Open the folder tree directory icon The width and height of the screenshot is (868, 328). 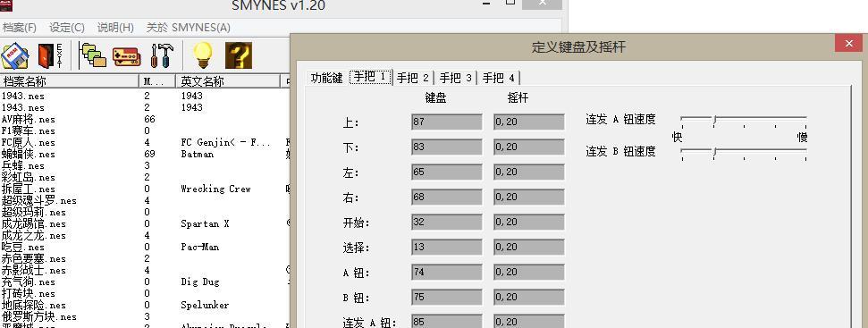(x=92, y=55)
